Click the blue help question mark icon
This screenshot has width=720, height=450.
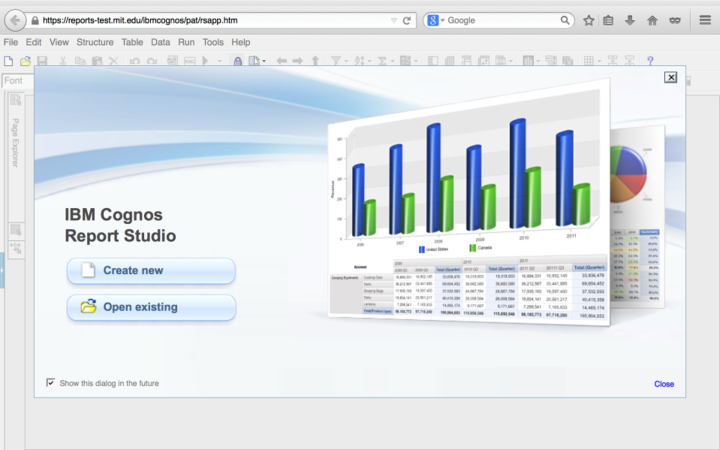(649, 61)
